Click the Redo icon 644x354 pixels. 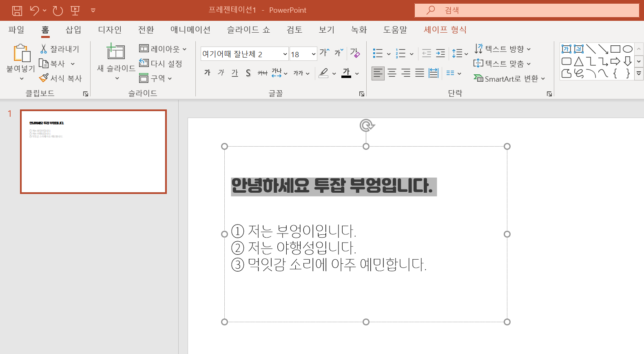tap(58, 11)
